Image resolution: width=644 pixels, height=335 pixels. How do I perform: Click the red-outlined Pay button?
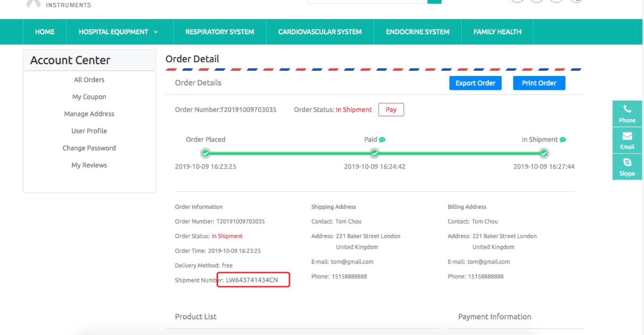(x=391, y=109)
